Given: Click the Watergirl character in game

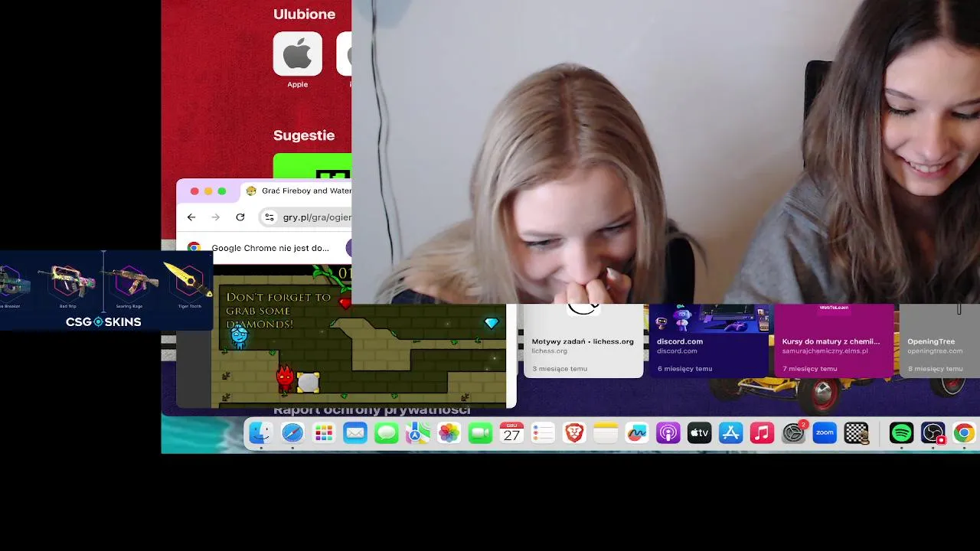Looking at the screenshot, I should [x=240, y=336].
